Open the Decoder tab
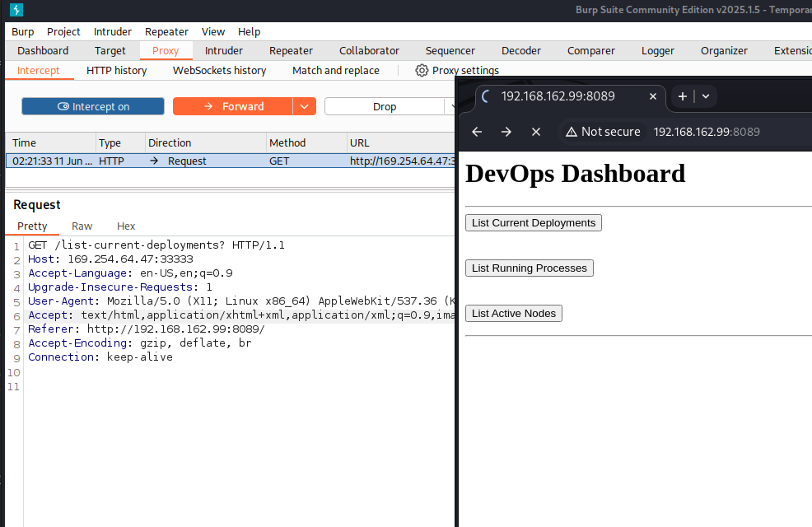This screenshot has height=527, width=812. click(521, 51)
